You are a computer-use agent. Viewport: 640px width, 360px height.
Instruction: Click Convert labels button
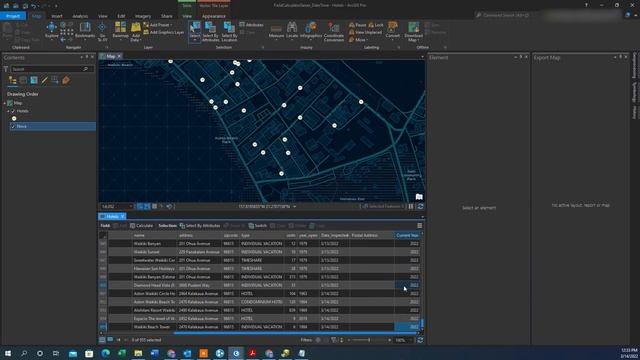393,30
